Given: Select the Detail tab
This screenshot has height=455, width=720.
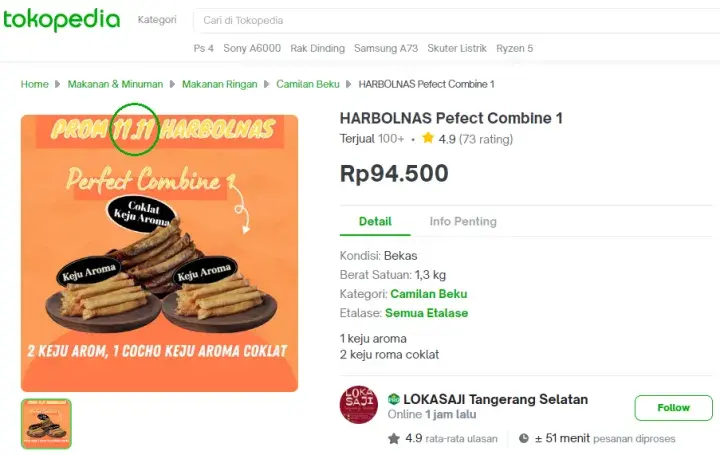Looking at the screenshot, I should coord(375,221).
